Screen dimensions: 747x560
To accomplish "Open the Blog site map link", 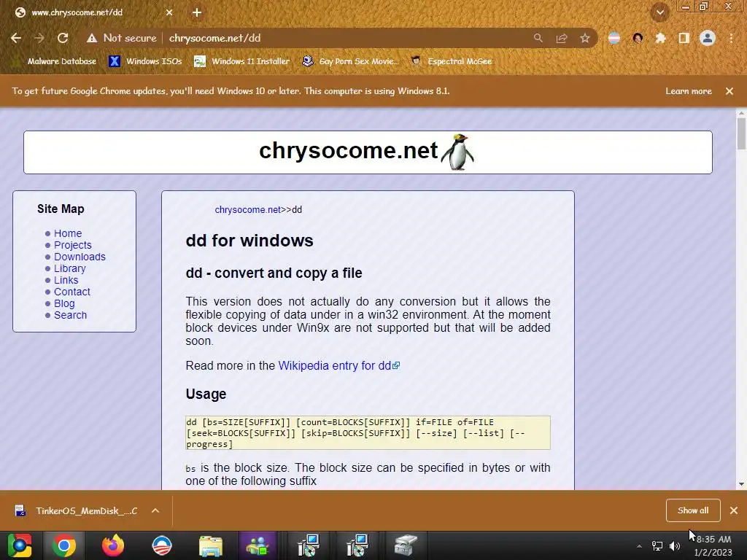I will [64, 303].
